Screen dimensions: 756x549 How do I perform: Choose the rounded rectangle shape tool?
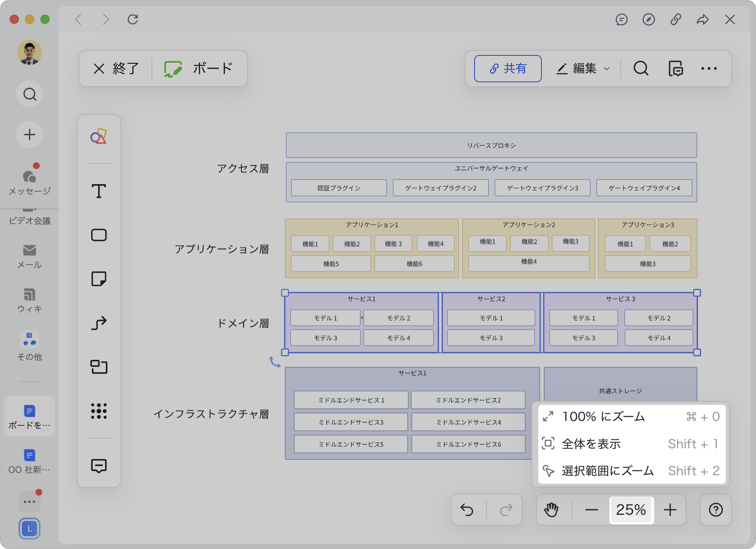pos(99,235)
